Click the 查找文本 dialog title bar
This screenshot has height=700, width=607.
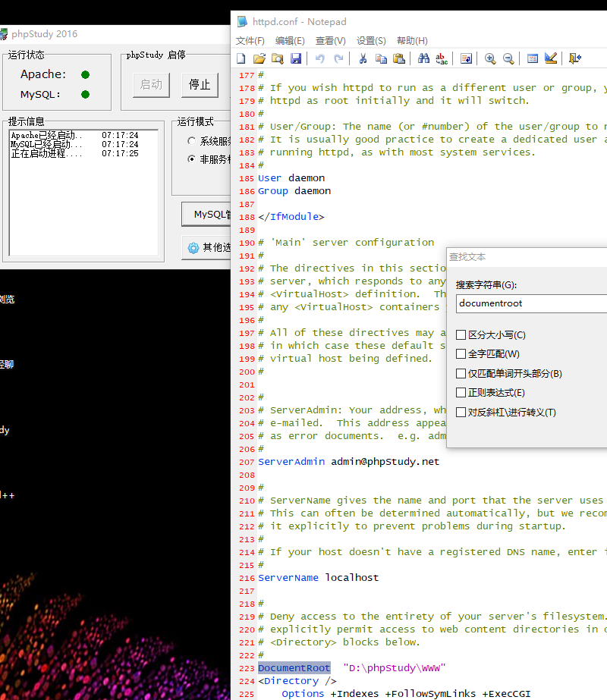[527, 257]
